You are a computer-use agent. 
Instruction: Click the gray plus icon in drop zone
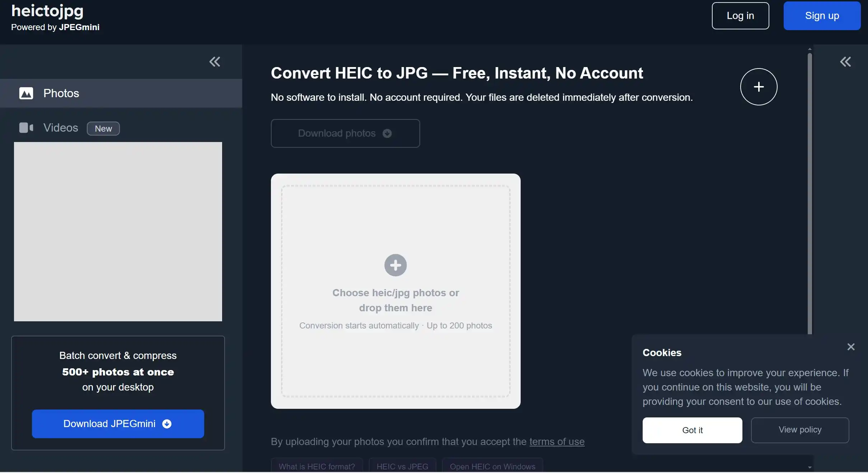395,265
